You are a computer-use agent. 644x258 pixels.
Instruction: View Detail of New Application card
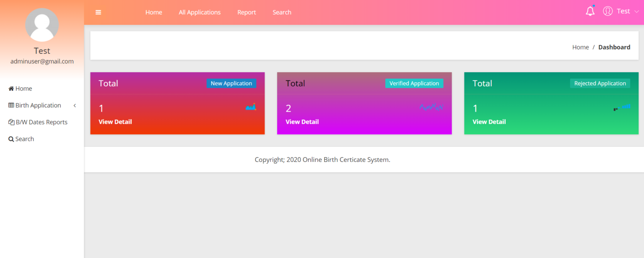coord(115,122)
